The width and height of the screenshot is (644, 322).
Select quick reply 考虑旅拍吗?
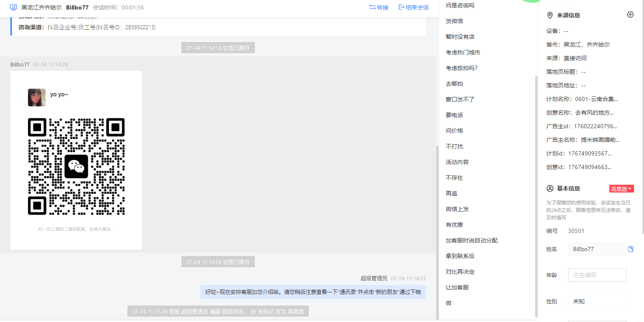[x=461, y=68]
